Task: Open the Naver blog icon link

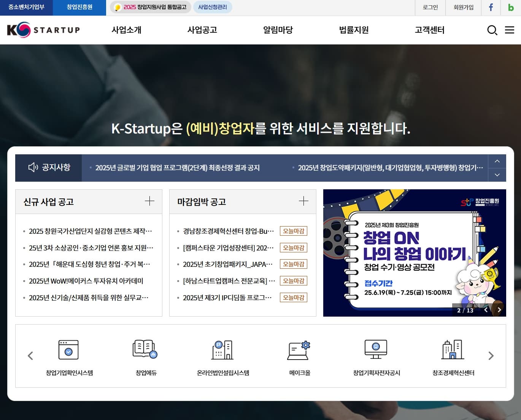Action: click(511, 7)
